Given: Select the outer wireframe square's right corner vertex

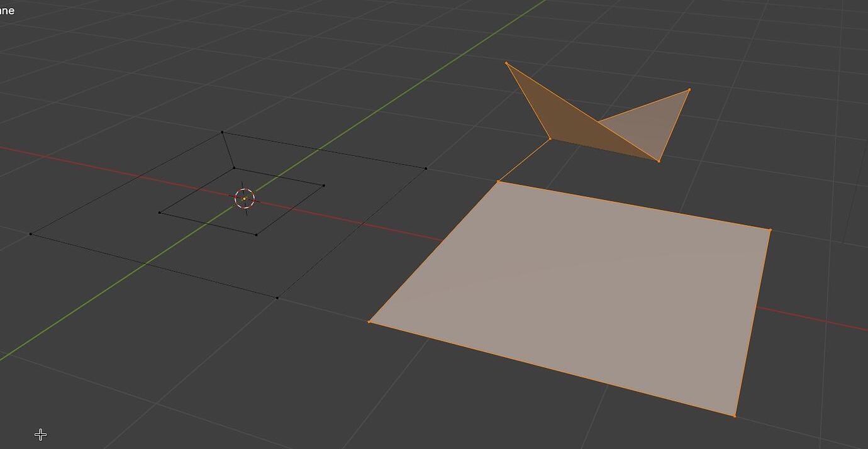Looking at the screenshot, I should point(426,169).
